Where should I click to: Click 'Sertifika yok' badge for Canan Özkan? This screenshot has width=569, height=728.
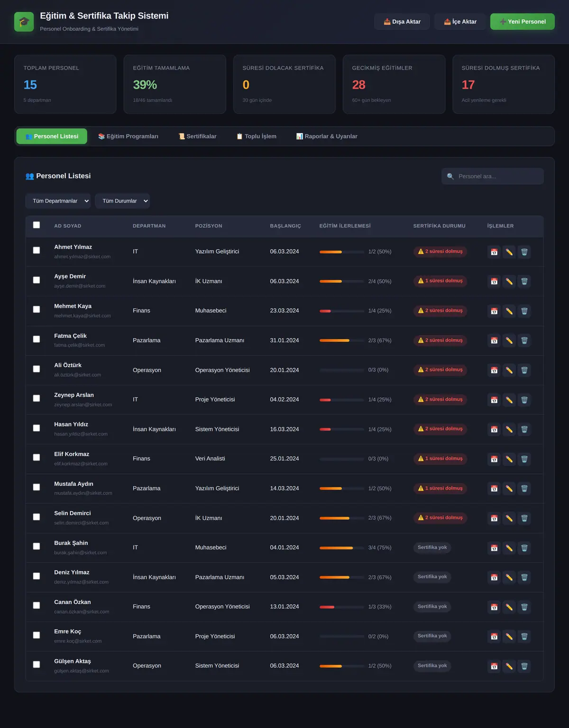coord(432,607)
